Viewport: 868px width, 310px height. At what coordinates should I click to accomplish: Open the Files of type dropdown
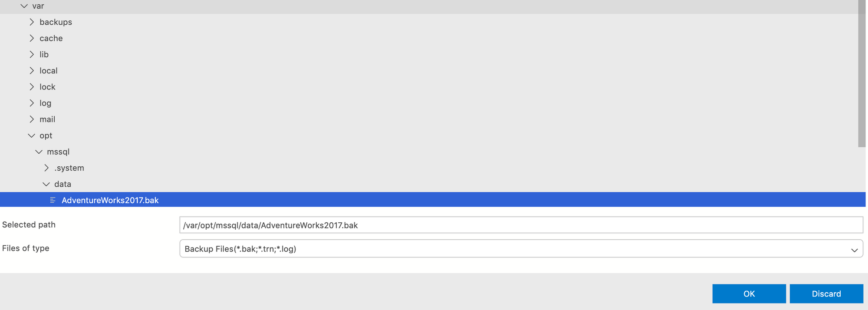tap(521, 249)
